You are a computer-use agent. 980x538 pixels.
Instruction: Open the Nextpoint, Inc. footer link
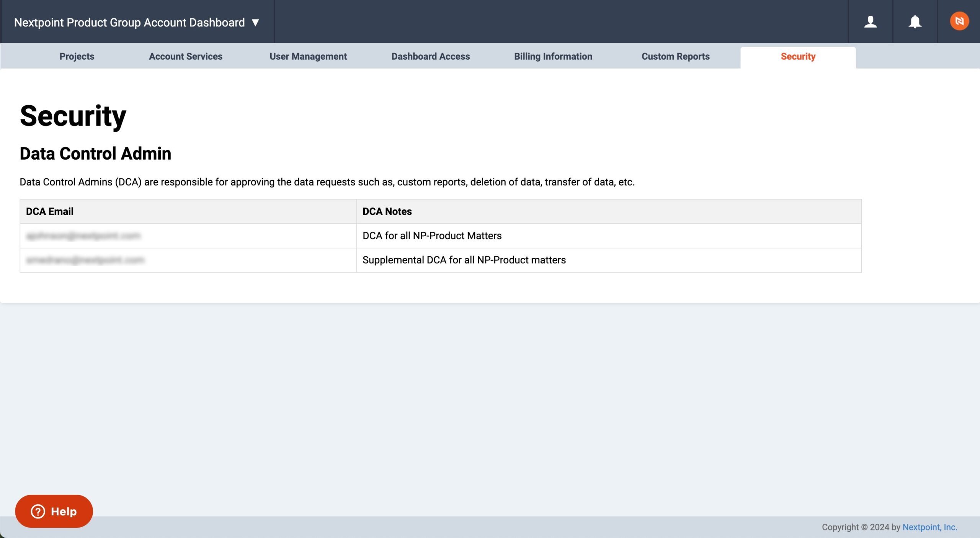pyautogui.click(x=929, y=527)
